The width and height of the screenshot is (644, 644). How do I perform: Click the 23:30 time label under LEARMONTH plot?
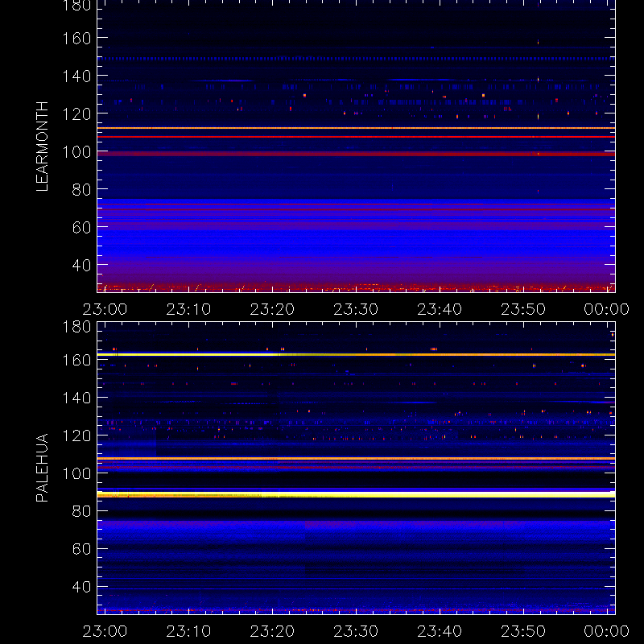[356, 309]
